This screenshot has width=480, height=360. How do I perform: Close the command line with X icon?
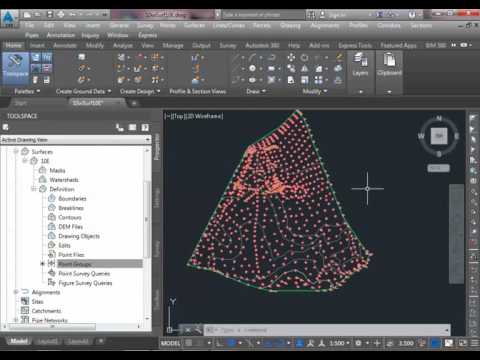[x=188, y=330]
